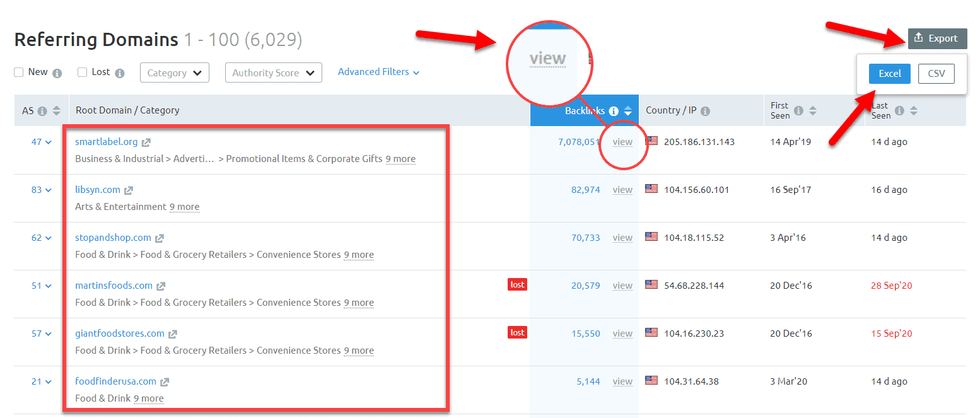Click the 20,579 backlinks count
The height and width of the screenshot is (418, 980).
(586, 286)
